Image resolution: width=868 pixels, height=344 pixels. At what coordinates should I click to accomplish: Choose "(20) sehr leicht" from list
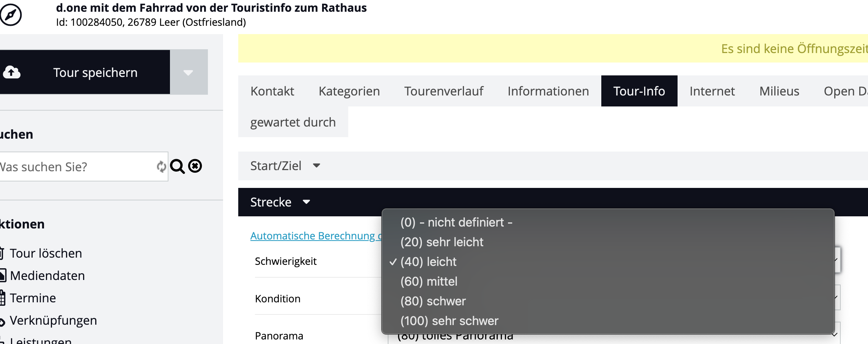(x=442, y=242)
